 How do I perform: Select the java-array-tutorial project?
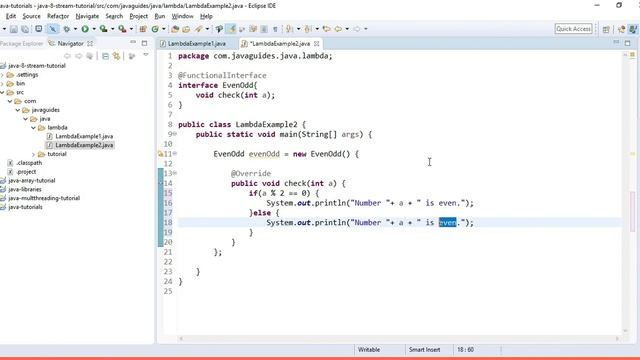click(x=31, y=180)
